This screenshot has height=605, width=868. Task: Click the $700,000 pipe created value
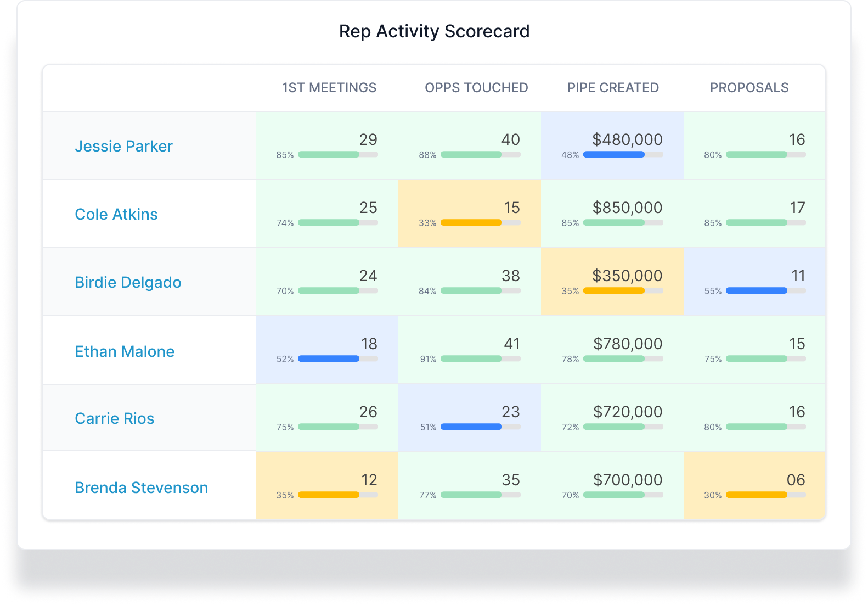[628, 480]
